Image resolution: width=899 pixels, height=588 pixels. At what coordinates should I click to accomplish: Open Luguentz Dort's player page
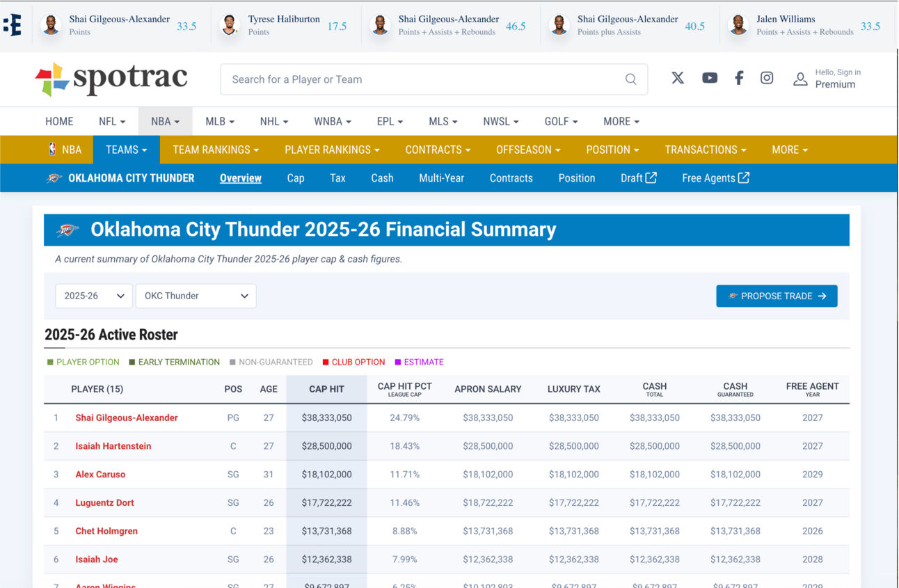(x=104, y=502)
